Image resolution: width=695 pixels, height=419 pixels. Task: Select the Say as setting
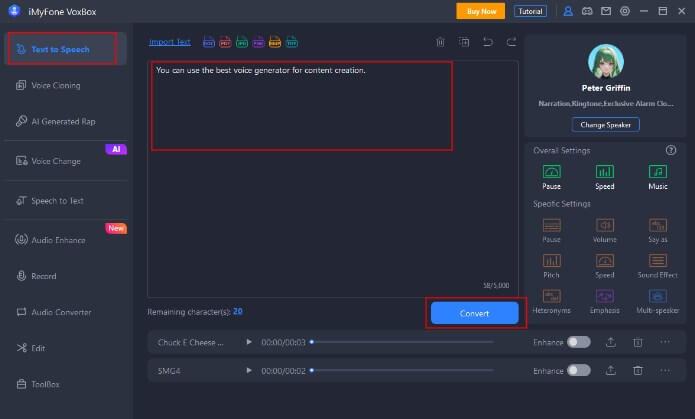click(658, 231)
